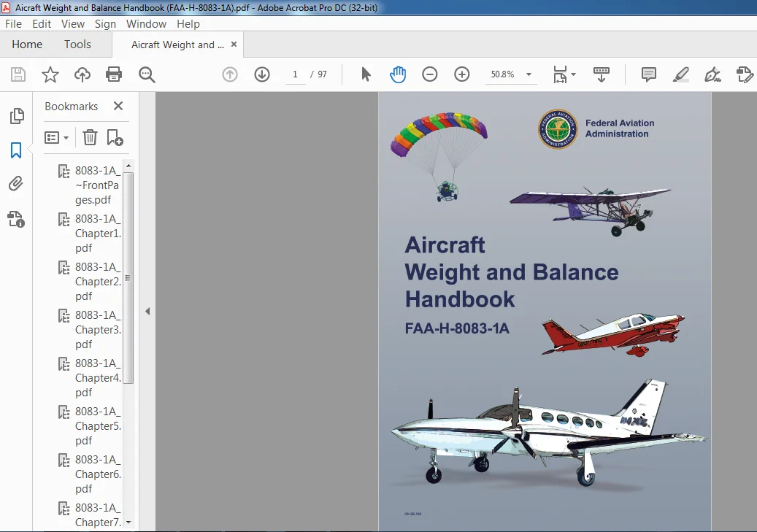This screenshot has height=532, width=757.
Task: Open 8083-1A_Chapter7 bookmark
Action: pos(98,515)
